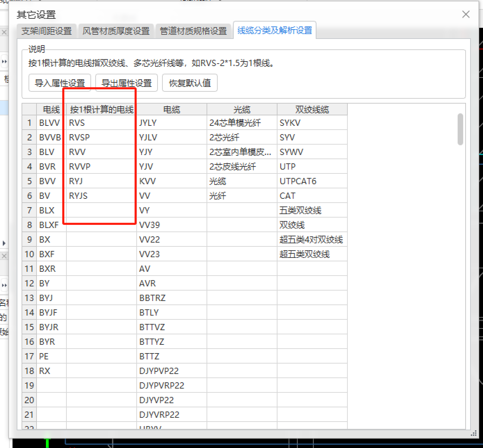Select the CAT cell

[312, 196]
